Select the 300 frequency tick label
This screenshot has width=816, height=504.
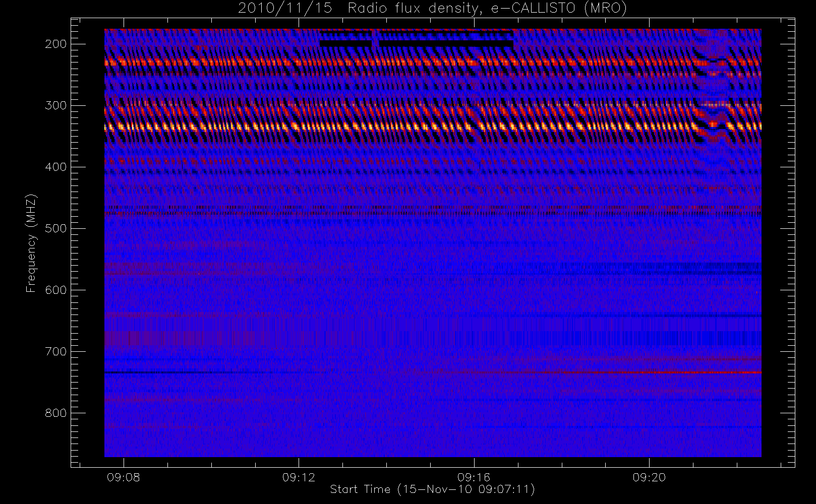(56, 105)
